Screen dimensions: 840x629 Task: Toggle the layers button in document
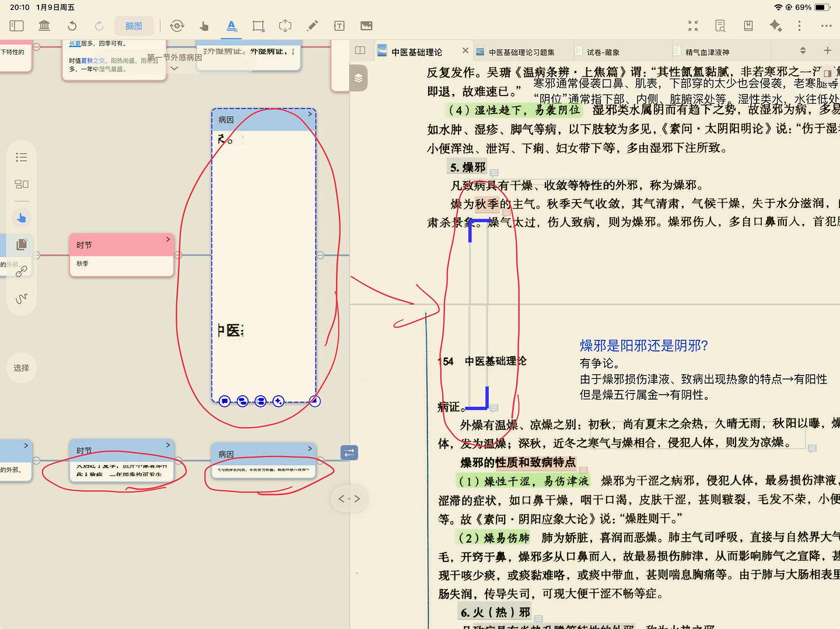tap(358, 78)
